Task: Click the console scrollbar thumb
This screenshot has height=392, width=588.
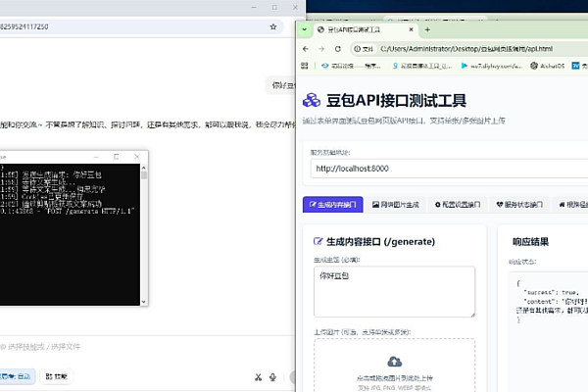Action: [x=144, y=175]
